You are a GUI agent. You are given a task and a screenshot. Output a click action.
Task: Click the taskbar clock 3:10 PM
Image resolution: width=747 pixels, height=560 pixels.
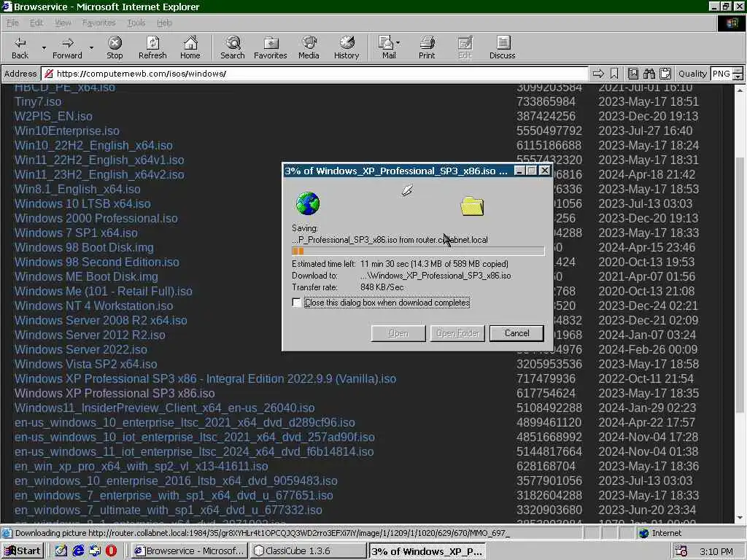[716, 551]
